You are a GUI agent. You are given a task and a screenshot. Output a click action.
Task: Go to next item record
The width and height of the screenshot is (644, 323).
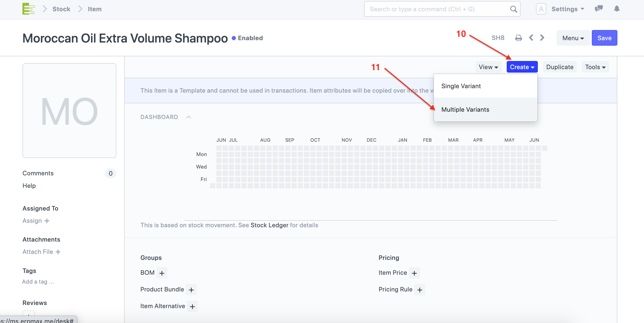tap(542, 38)
